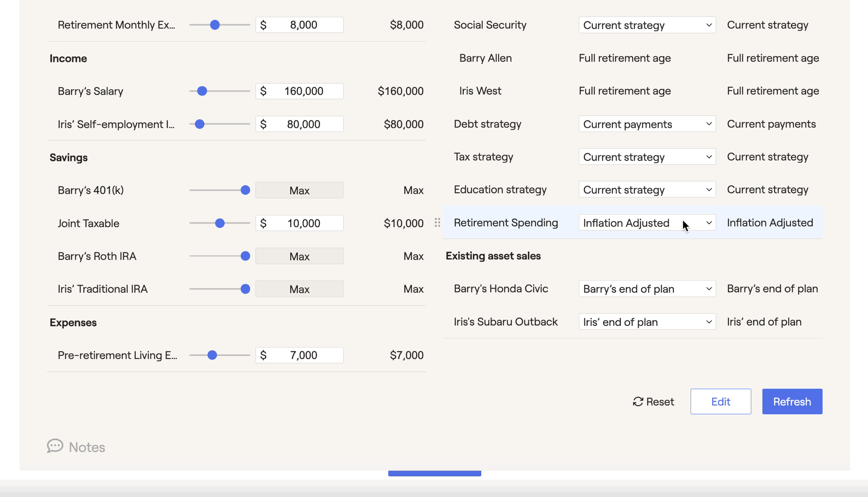Click the Retirement Monthly Expenses slider handle

click(215, 25)
